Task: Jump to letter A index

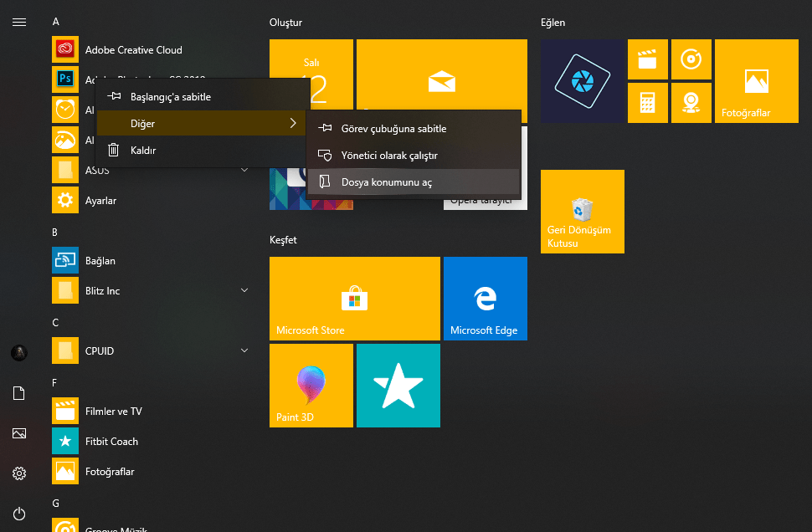Action: click(x=56, y=22)
